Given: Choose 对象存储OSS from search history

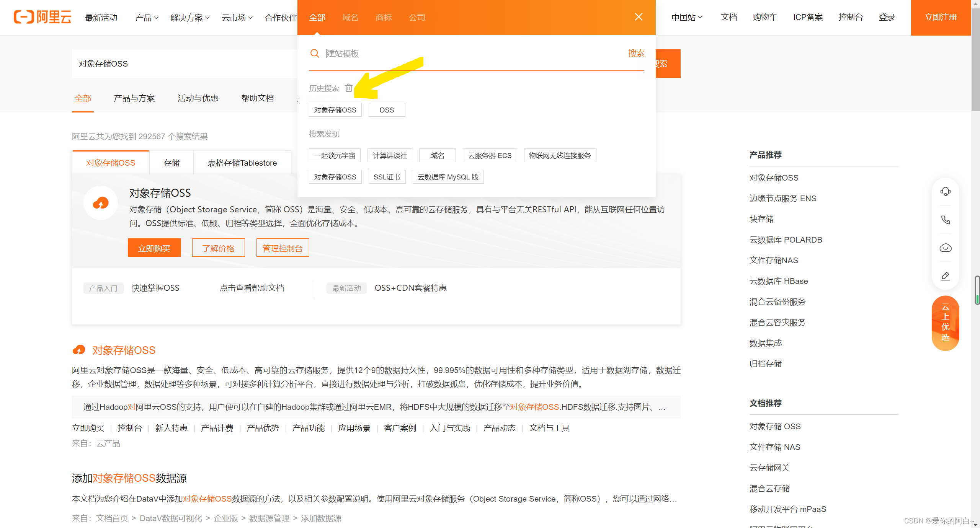Looking at the screenshot, I should click(x=335, y=110).
